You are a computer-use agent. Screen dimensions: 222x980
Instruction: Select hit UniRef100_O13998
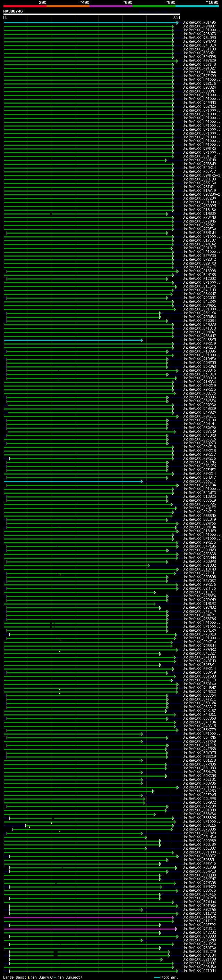coord(199,271)
